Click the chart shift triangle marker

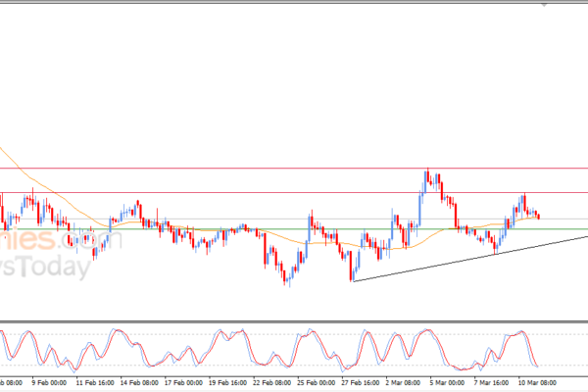543,5
